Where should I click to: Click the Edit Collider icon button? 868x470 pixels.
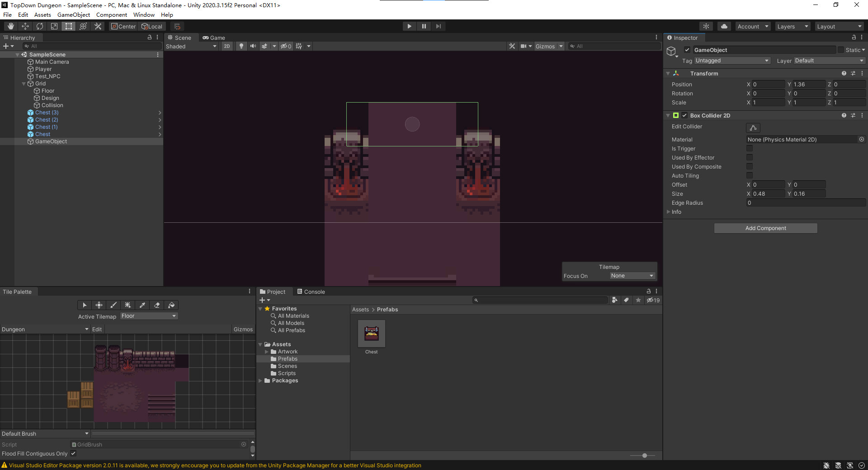coord(753,128)
